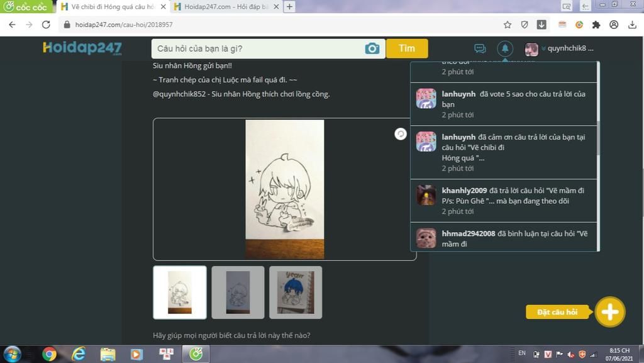Toggle the notification bell icon
644x363 pixels.
pos(505,48)
